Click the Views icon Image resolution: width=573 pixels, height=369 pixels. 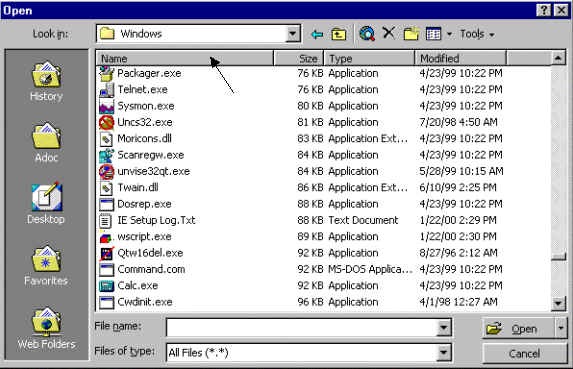(433, 34)
